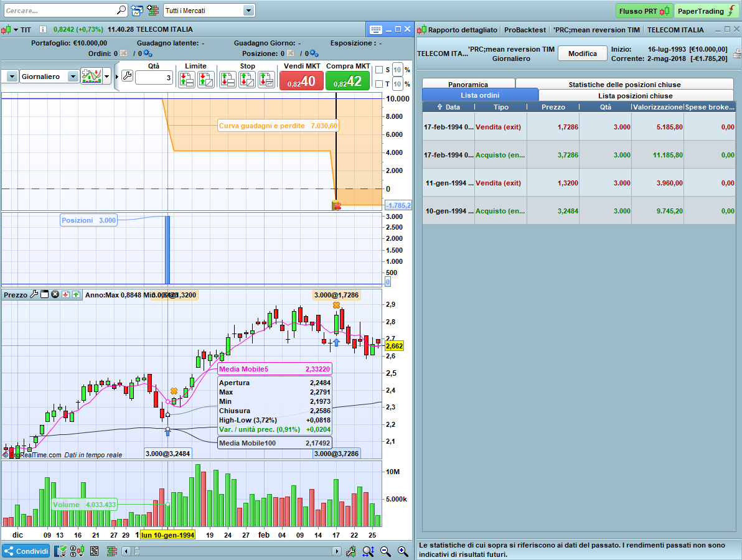Remove Prezzo panel with X icon
Viewport: 742px width, 560px height.
point(55,294)
